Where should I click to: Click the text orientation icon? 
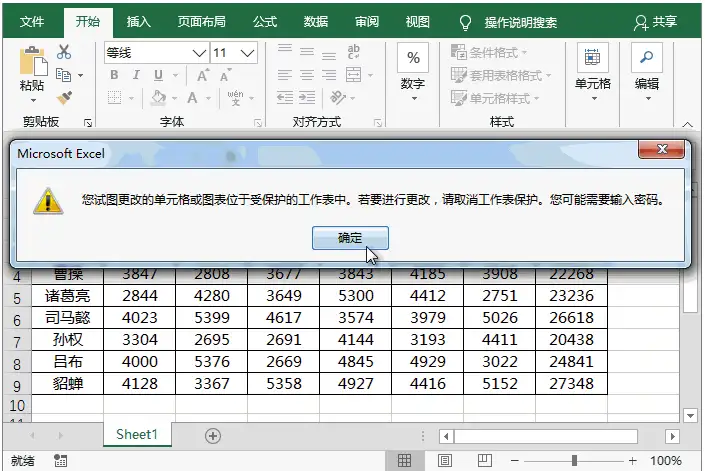pos(338,98)
